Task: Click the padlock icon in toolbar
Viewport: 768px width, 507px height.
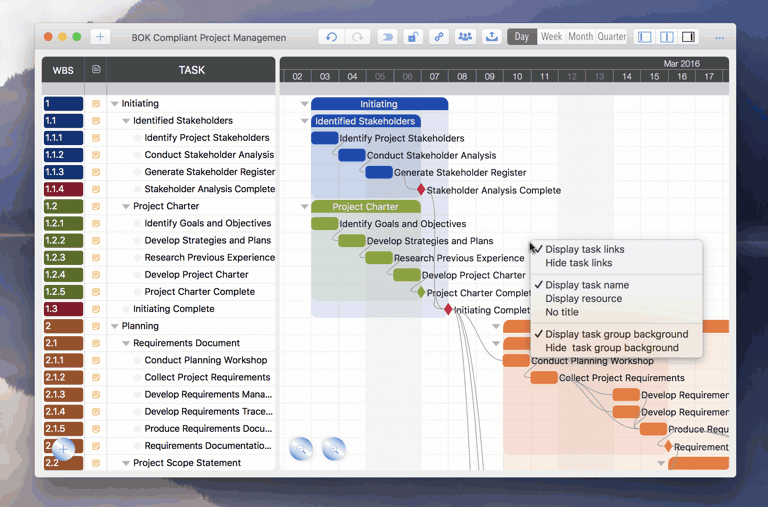Action: [412, 37]
